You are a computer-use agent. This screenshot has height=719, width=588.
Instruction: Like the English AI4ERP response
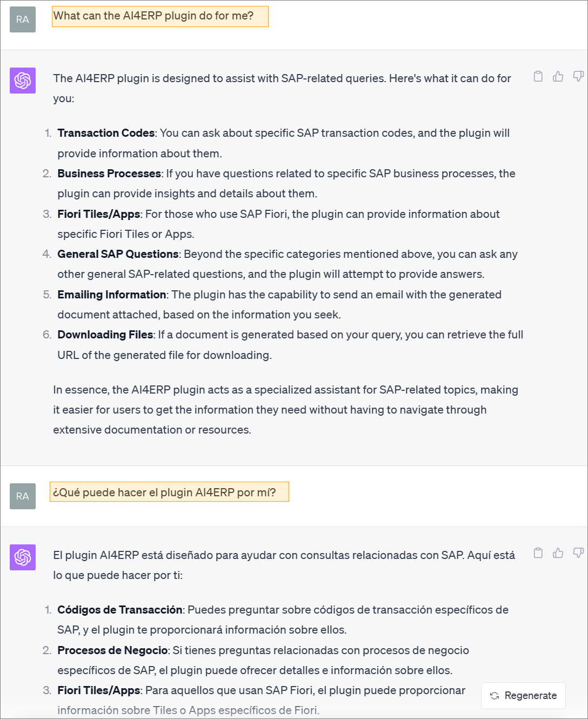coord(558,76)
